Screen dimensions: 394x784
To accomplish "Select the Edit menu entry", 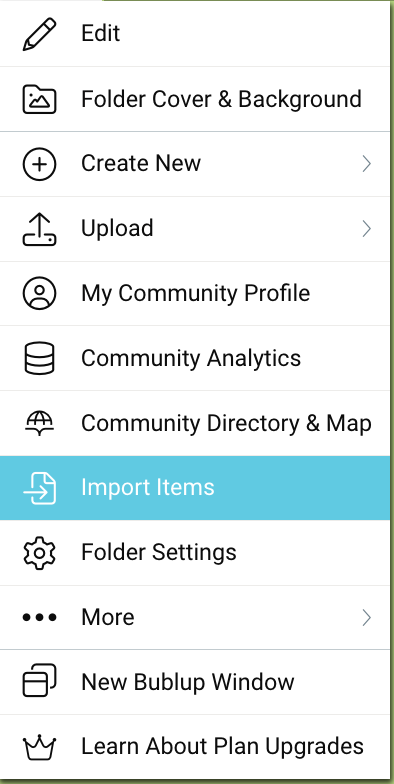I will (195, 34).
